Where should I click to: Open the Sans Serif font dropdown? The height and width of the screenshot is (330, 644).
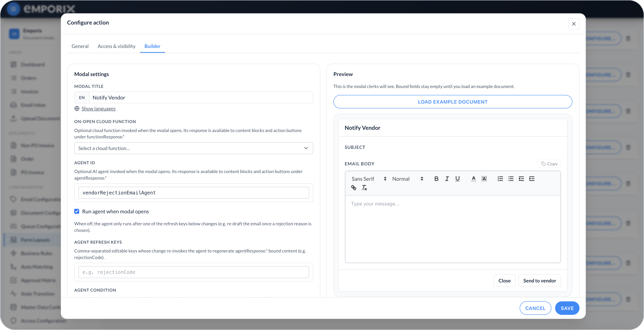(369, 179)
